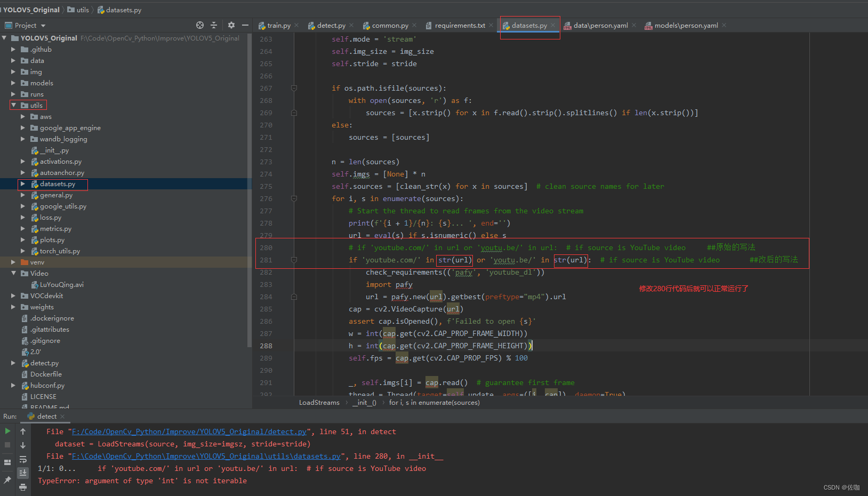Toggle Scroll to End in Run console

(x=23, y=473)
